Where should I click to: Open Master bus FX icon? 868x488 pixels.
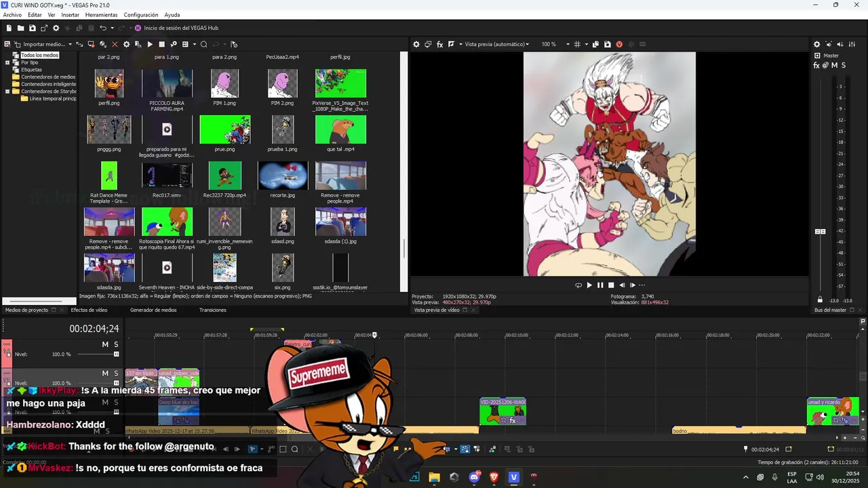tap(816, 65)
